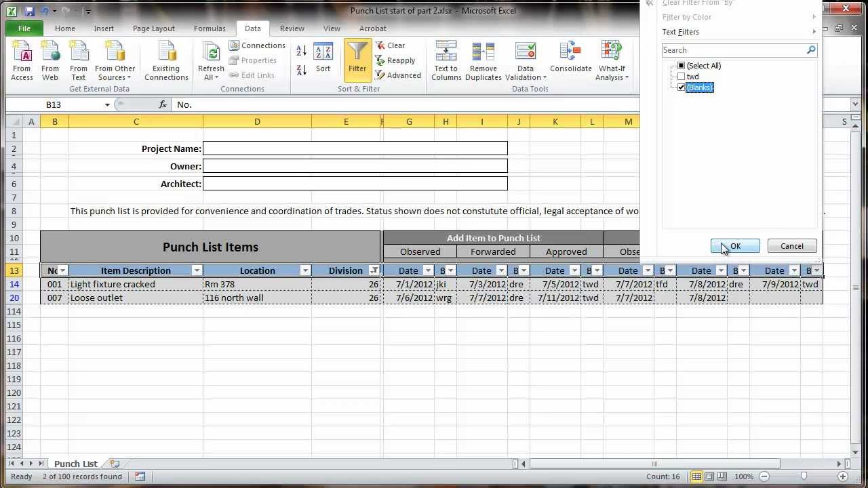
Task: Confirm filter with OK button
Action: coord(735,246)
